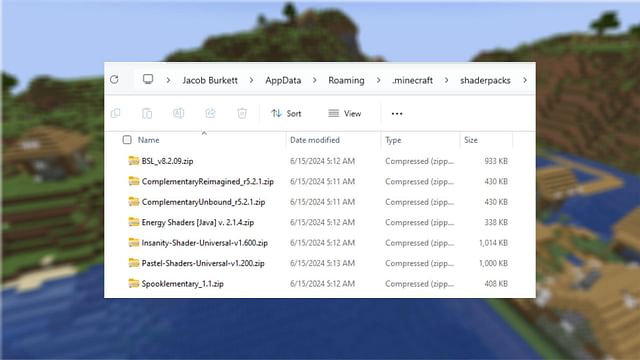Image resolution: width=640 pixels, height=360 pixels.
Task: Open the See more ellipsis menu
Action: click(x=397, y=113)
